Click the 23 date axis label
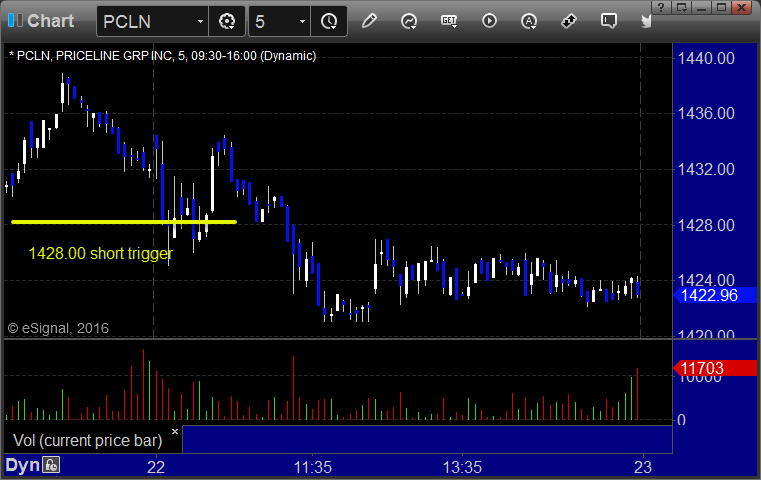 pyautogui.click(x=643, y=467)
